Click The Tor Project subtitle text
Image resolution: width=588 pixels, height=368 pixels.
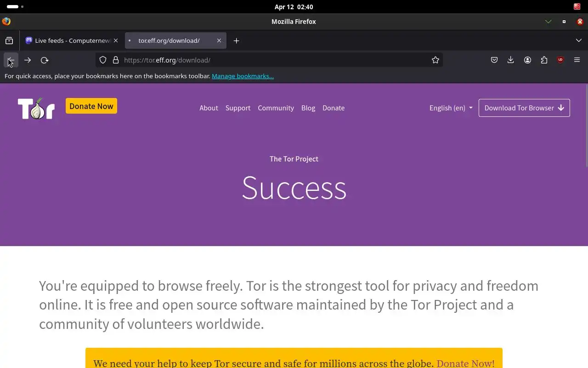click(x=294, y=159)
